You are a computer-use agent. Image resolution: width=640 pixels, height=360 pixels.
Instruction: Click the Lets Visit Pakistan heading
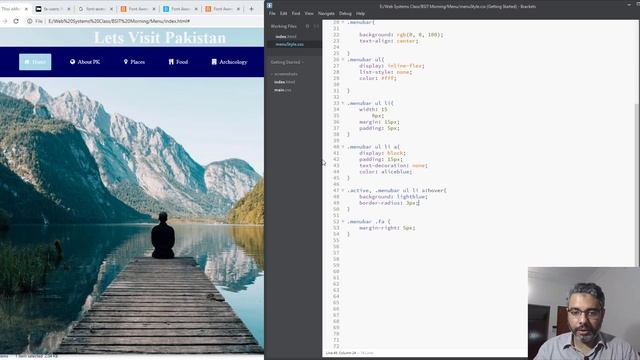tap(160, 38)
